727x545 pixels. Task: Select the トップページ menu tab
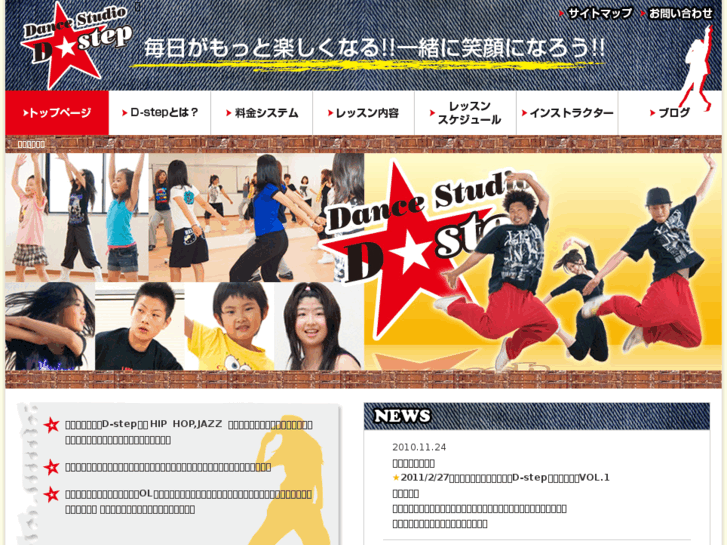coord(57,113)
